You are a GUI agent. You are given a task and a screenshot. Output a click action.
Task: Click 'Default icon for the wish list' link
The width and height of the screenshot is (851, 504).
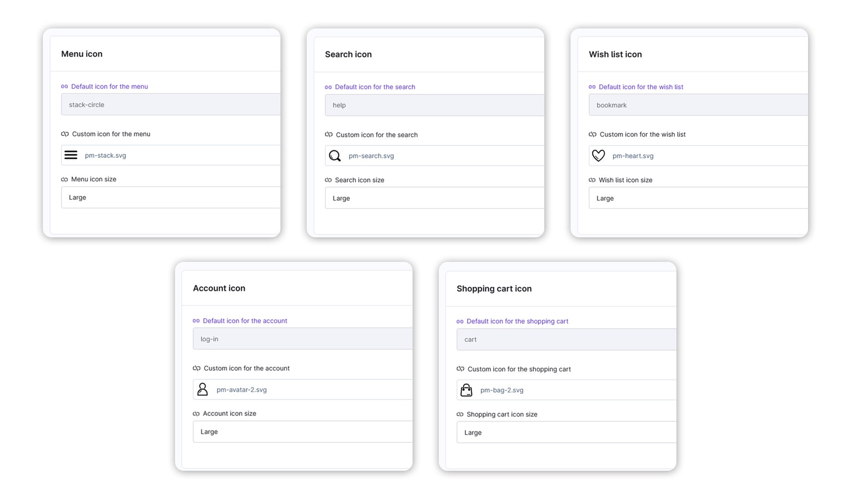tap(641, 87)
